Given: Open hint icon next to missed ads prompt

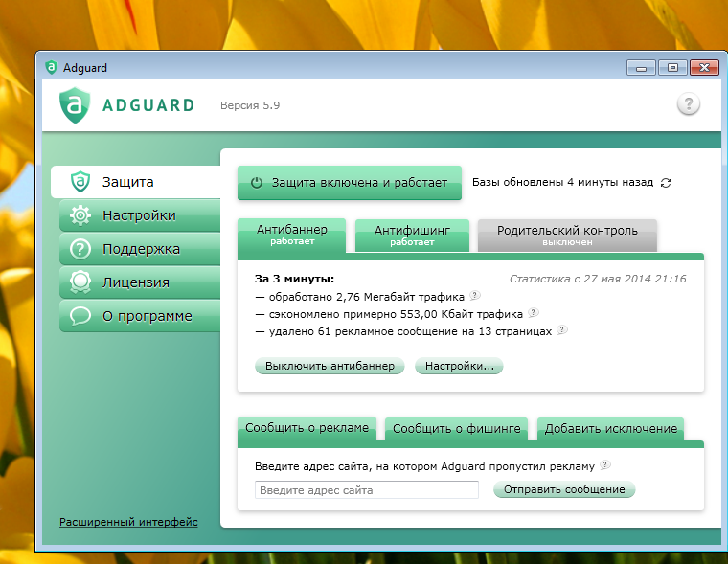Looking at the screenshot, I should click(x=605, y=465).
